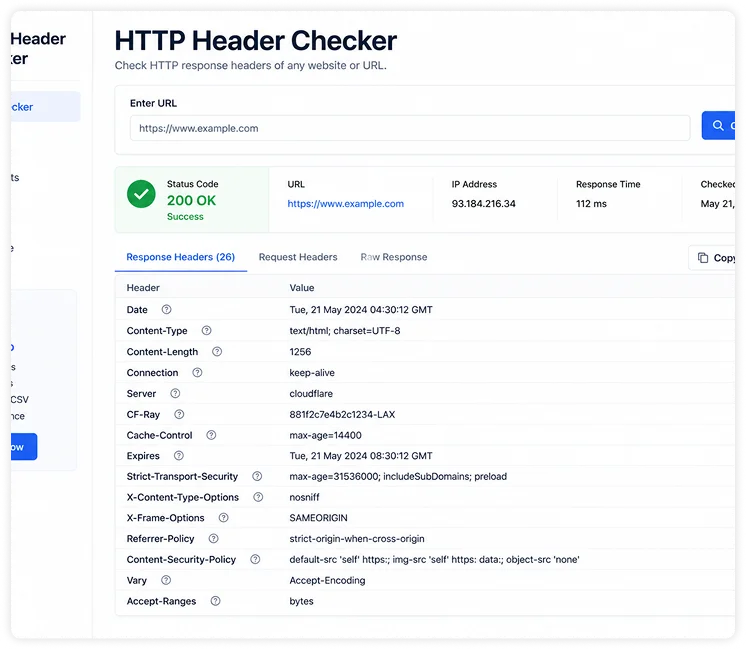
Task: Show info for the Server header
Action: click(x=175, y=393)
